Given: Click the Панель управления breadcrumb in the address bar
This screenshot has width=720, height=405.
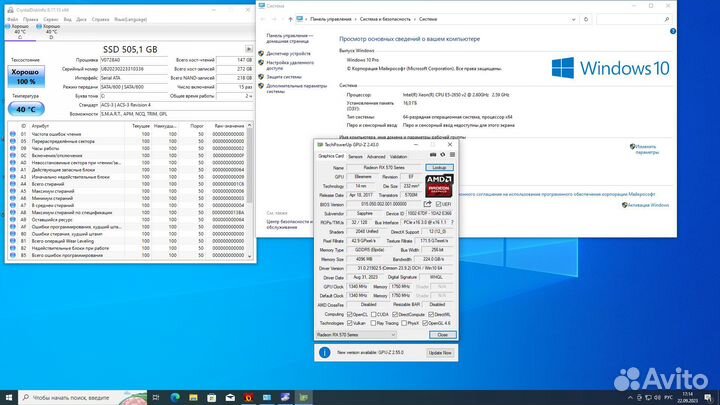Looking at the screenshot, I should click(x=331, y=19).
